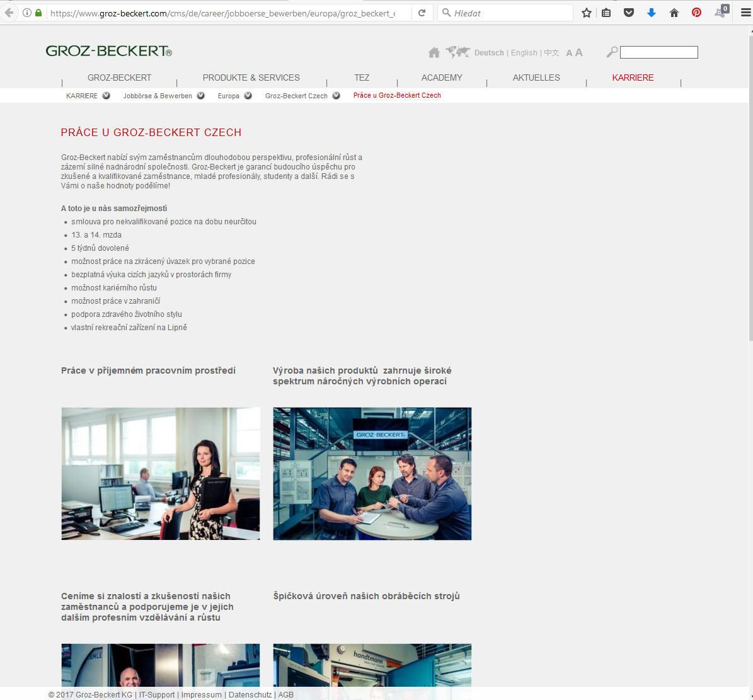Viewport: 753px width, 700px height.
Task: Open the world map locations icon
Action: point(457,52)
